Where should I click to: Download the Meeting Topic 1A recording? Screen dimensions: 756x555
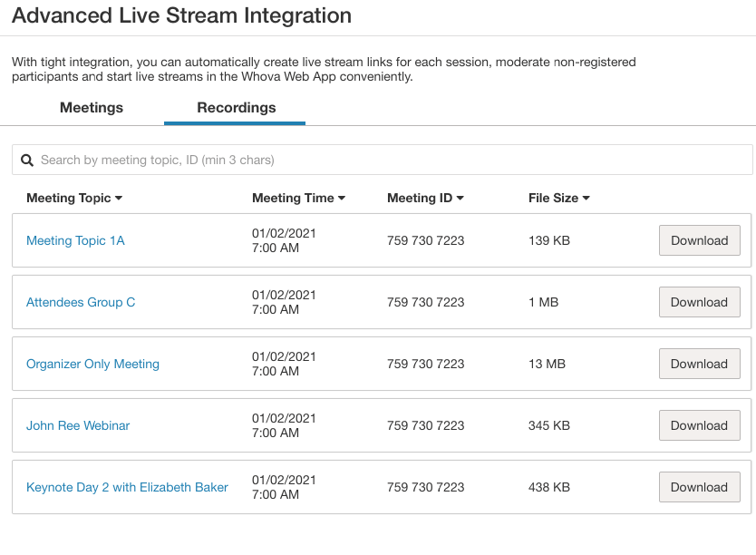click(x=699, y=241)
